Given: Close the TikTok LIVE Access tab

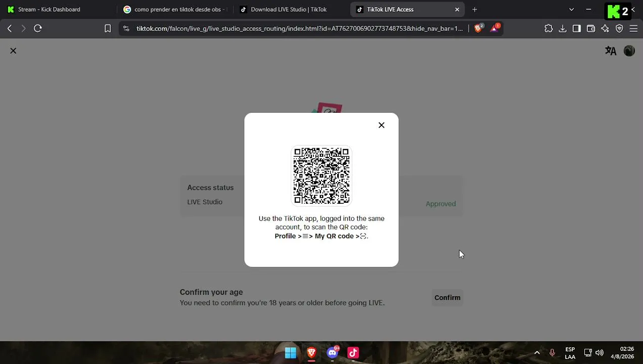Looking at the screenshot, I should 457,10.
